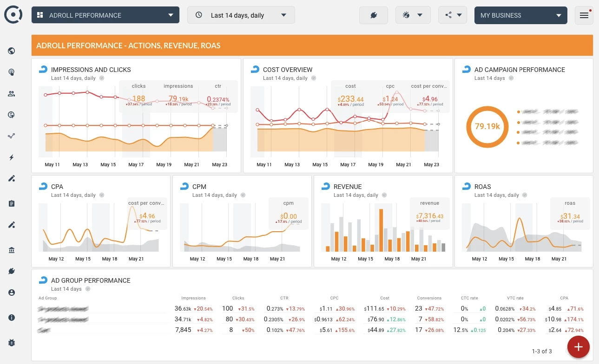This screenshot has height=364, width=599.
Task: Click the CTC rate column header
Action: (469, 298)
